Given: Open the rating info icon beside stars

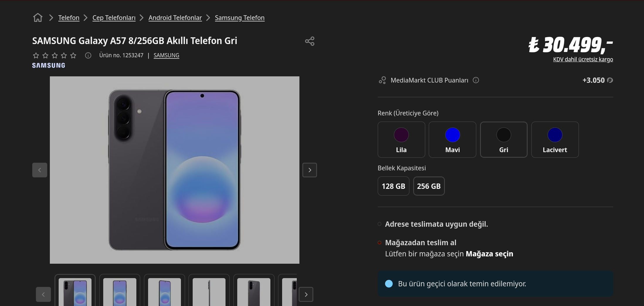Looking at the screenshot, I should (x=88, y=56).
